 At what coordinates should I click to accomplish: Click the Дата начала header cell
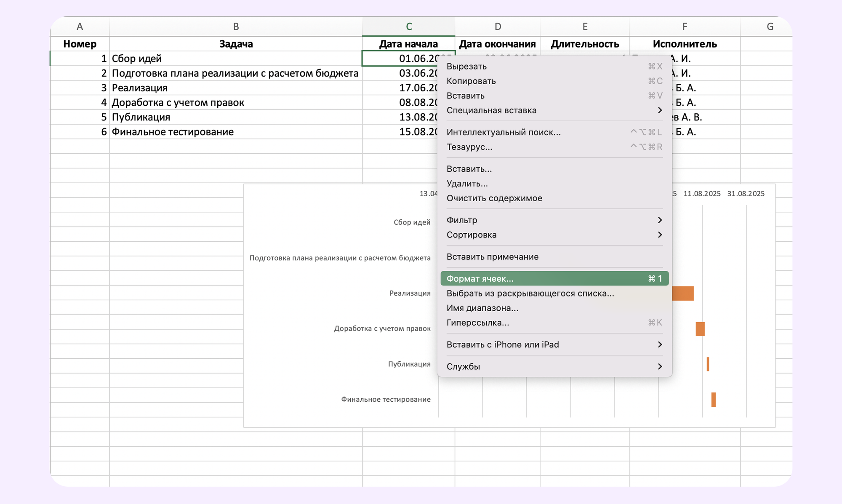coord(409,44)
